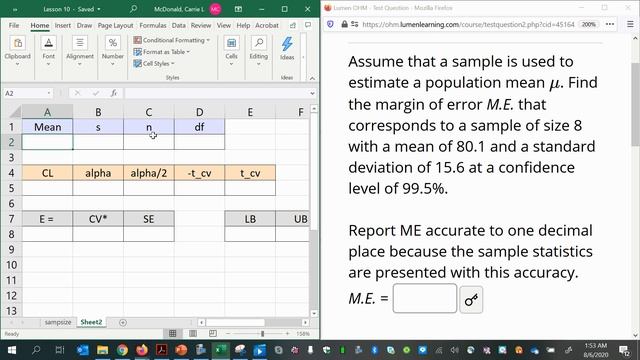Image resolution: width=640 pixels, height=360 pixels.
Task: Open the File menu tab
Action: click(14, 25)
